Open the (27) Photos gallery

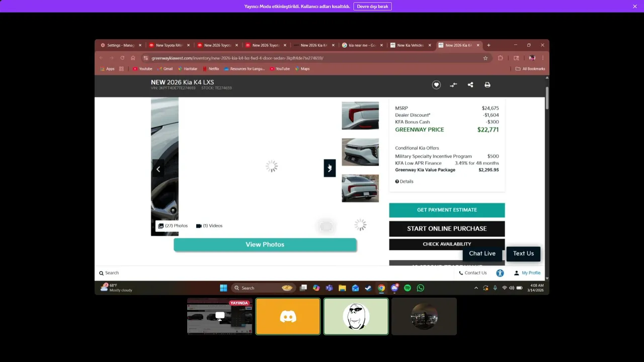click(173, 226)
